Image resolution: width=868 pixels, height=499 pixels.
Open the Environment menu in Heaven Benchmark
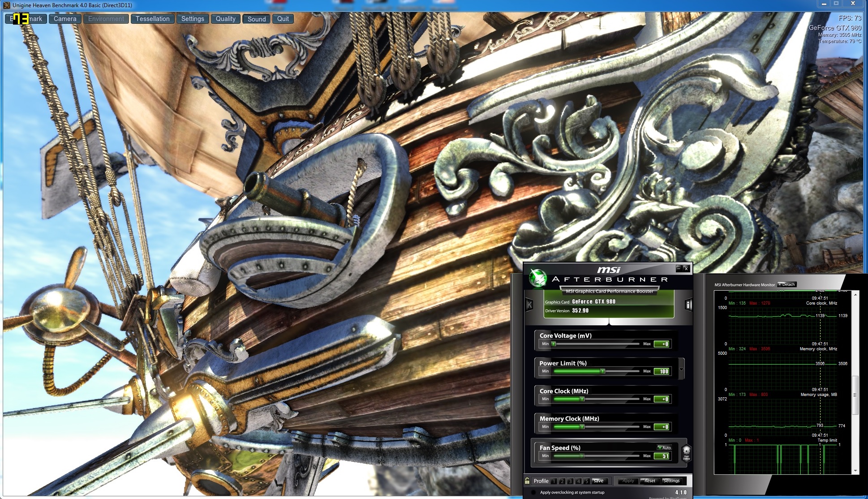pos(106,19)
